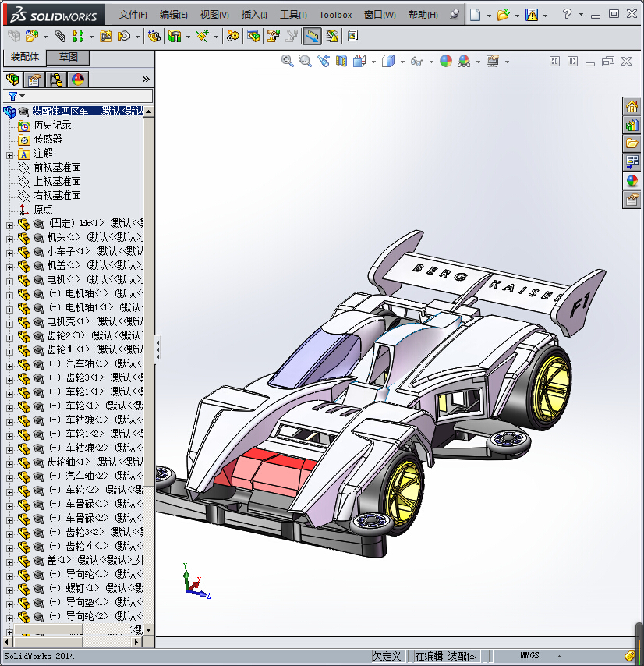This screenshot has height=666, width=644.
Task: Open the DisplayManager tab in the feature panel
Action: (77, 80)
